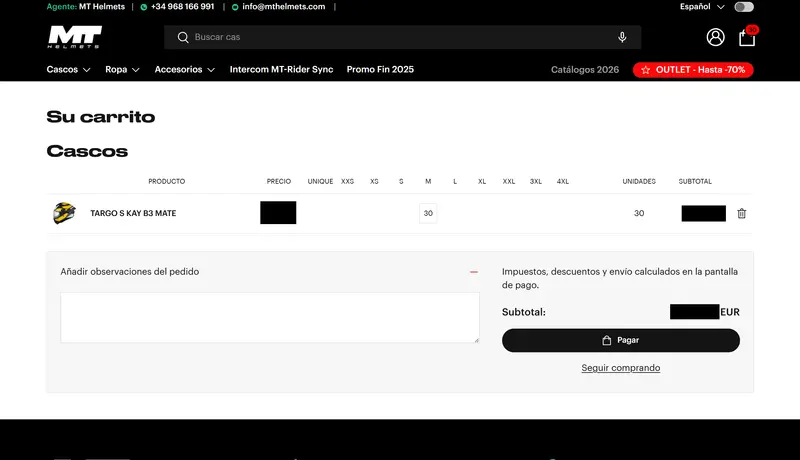The height and width of the screenshot is (460, 800).
Task: Click the UNIQUE size column header
Action: point(320,182)
